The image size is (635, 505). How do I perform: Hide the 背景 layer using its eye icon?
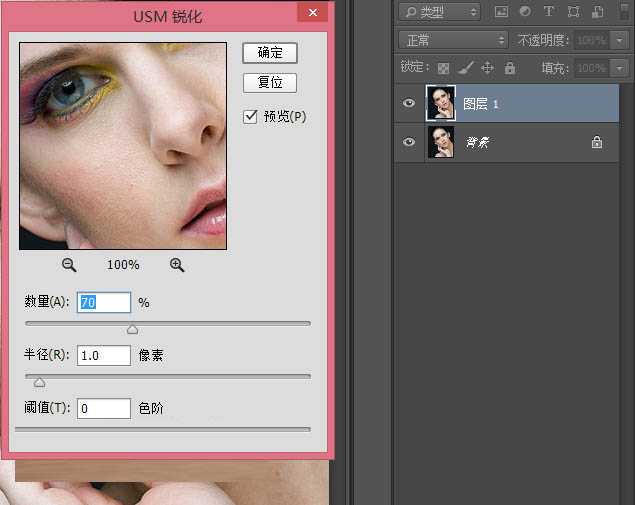tap(408, 143)
